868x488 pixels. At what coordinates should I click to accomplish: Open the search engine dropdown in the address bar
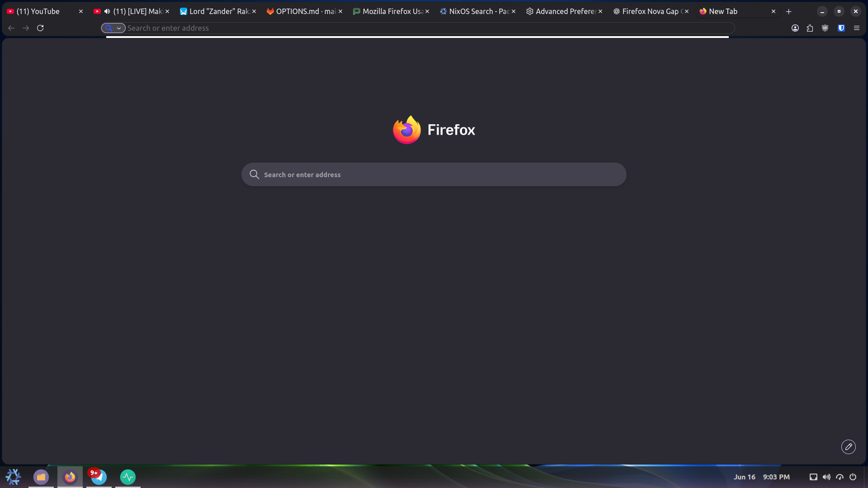point(113,28)
